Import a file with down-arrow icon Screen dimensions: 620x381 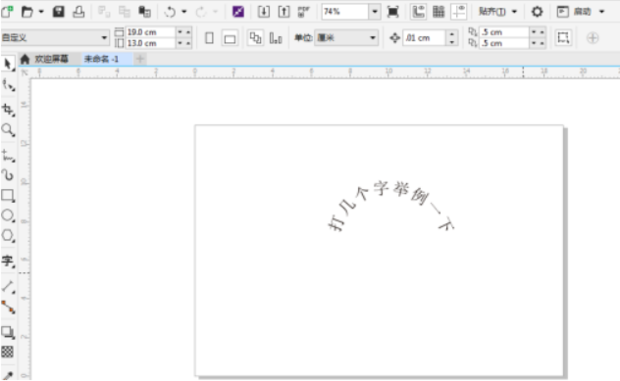point(264,12)
